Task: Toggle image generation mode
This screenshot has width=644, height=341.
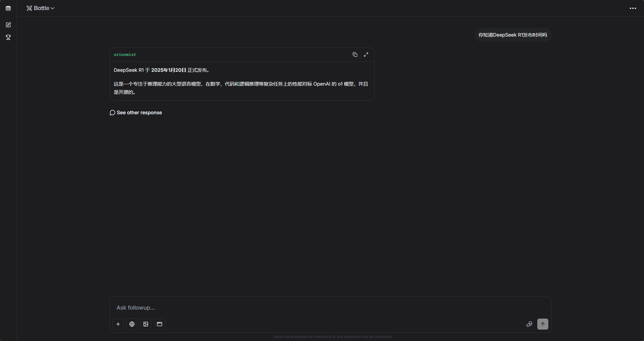Action: click(146, 324)
